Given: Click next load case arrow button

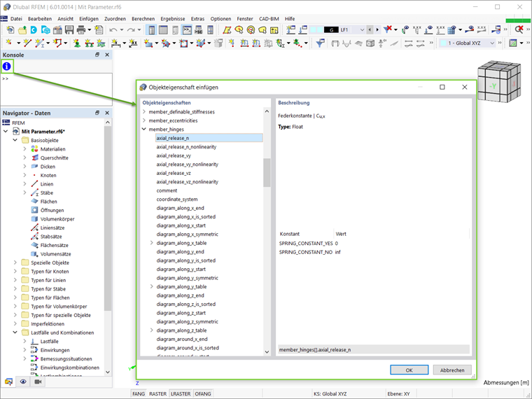Looking at the screenshot, I should [x=377, y=30].
